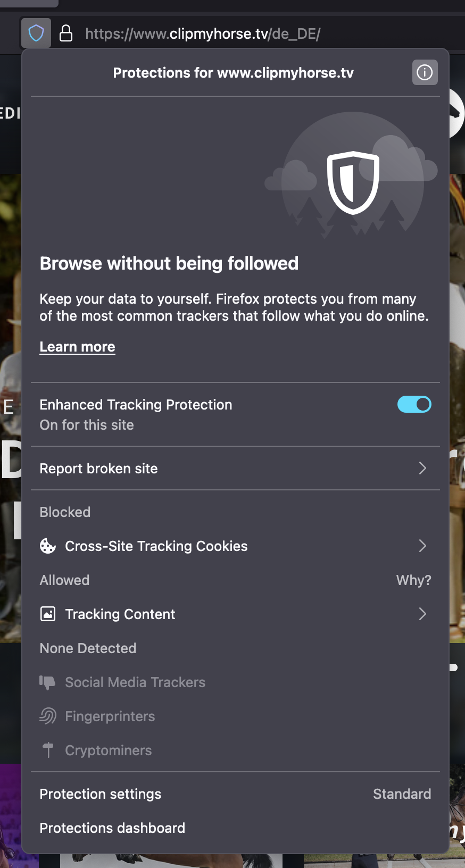Click the image icon beside Tracking Content
Image resolution: width=465 pixels, height=868 pixels.
47,614
